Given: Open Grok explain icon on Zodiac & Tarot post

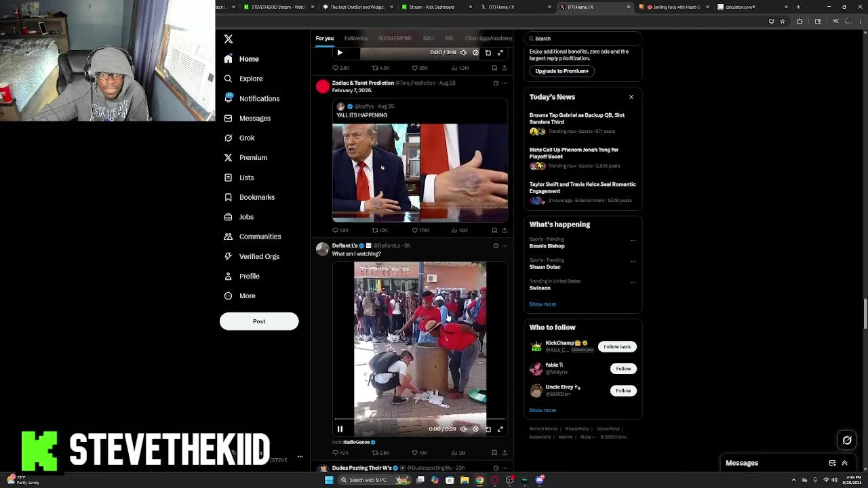Looking at the screenshot, I should (496, 83).
